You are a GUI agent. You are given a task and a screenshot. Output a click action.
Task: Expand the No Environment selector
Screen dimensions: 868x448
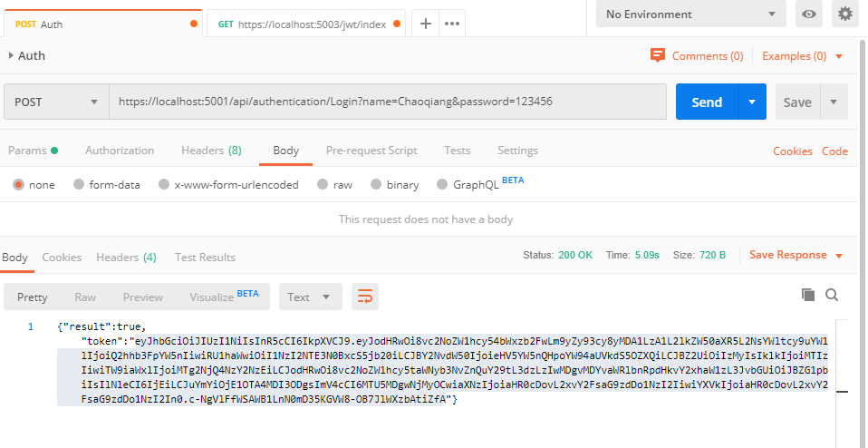coord(690,14)
